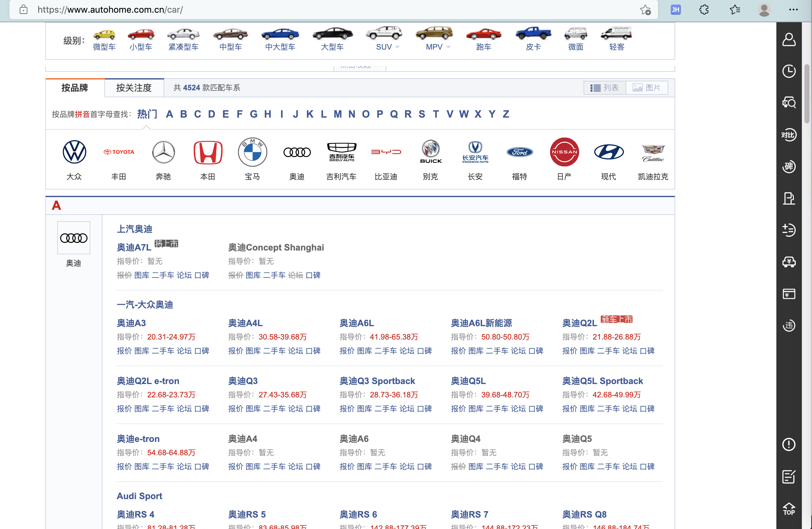Viewport: 812px width, 529px height.
Task: Choose the BMW (宝马) brand logo
Action: coord(252,152)
